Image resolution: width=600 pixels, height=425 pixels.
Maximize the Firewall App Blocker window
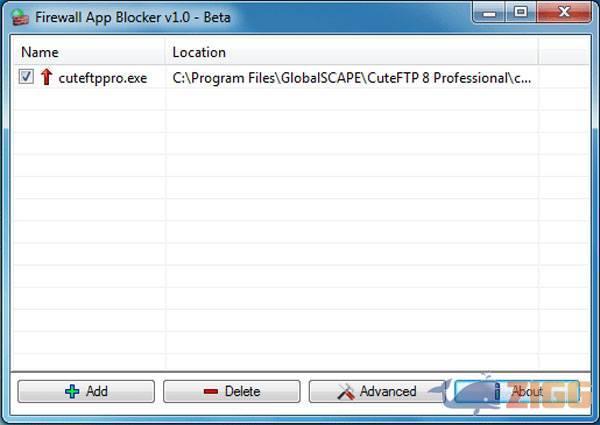click(520, 12)
